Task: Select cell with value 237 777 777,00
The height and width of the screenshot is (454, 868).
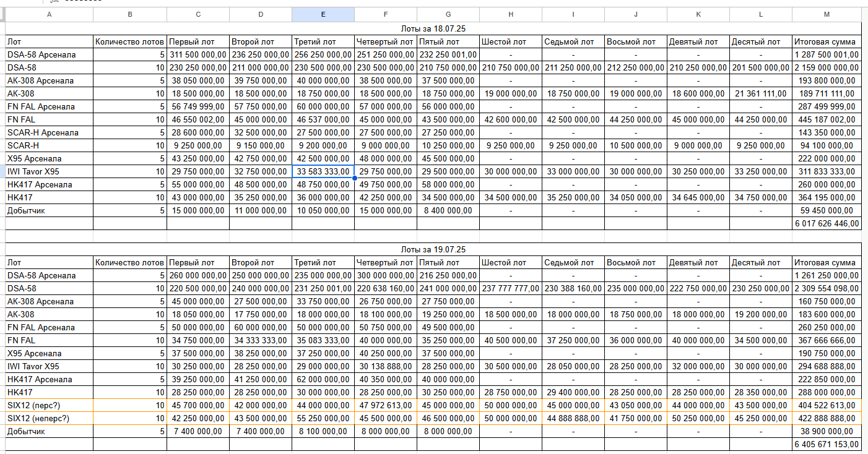Action: 511,288
